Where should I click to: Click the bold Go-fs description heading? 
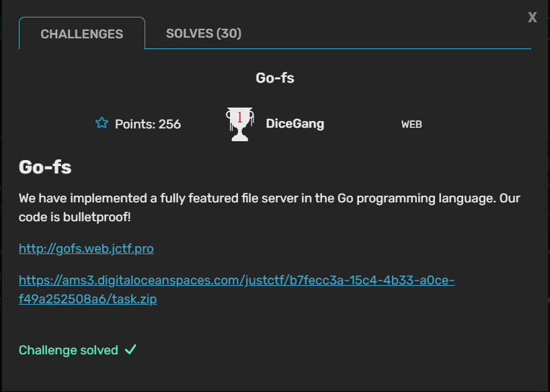click(x=45, y=167)
